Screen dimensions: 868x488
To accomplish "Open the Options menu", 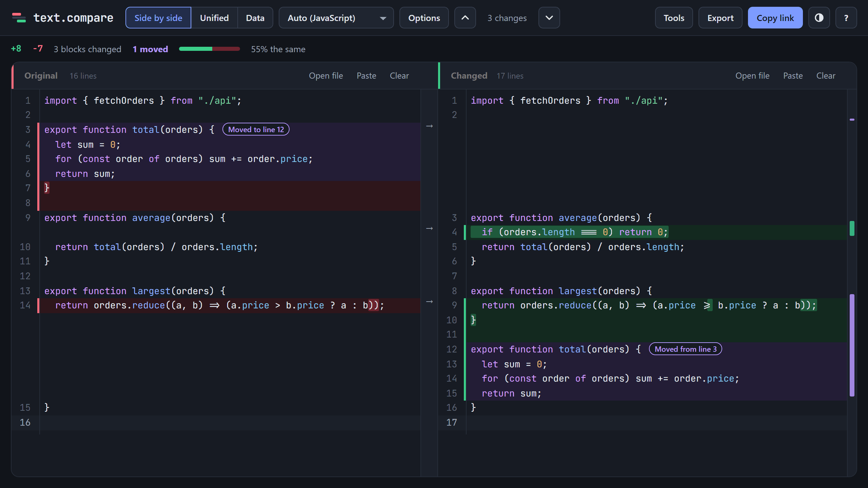I will coord(424,18).
